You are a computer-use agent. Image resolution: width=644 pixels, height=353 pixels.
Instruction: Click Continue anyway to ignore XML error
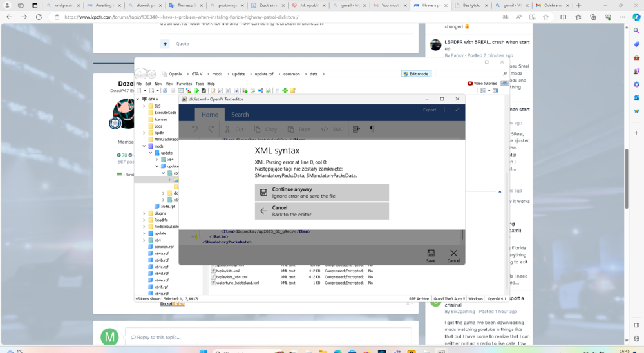pyautogui.click(x=321, y=193)
